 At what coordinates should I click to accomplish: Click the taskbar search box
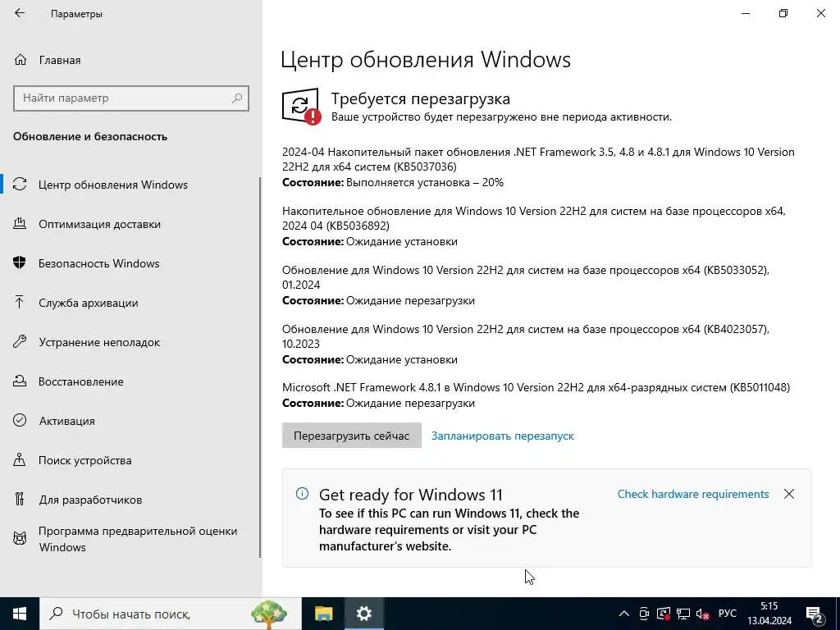pyautogui.click(x=171, y=614)
